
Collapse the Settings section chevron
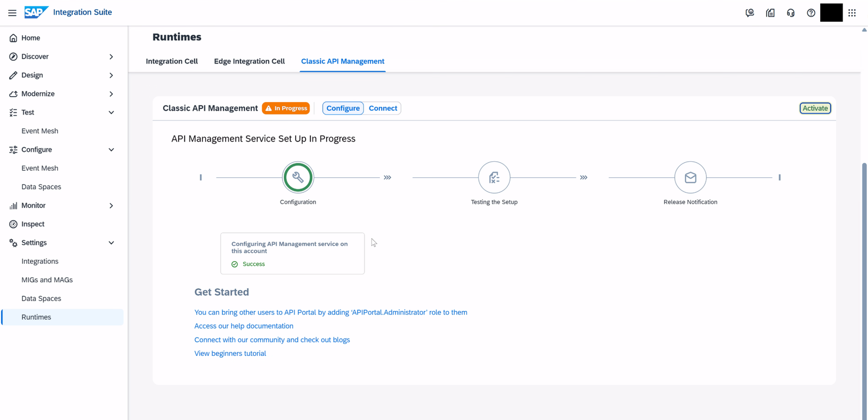point(111,243)
